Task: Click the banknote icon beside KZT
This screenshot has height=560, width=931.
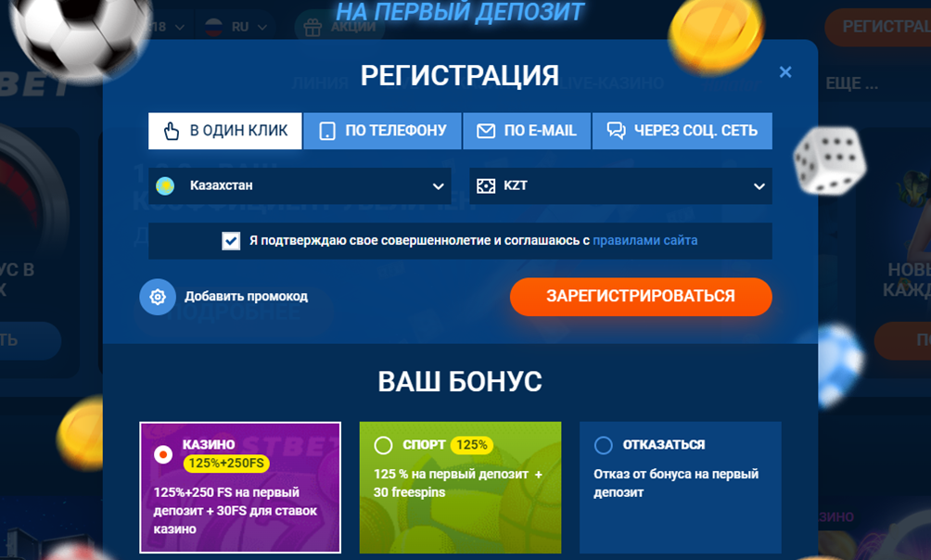Action: coord(486,185)
